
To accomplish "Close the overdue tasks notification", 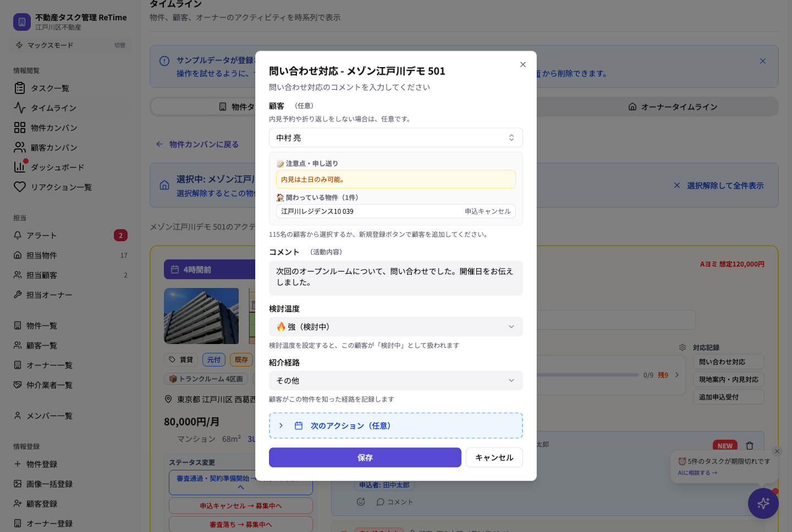I will click(777, 451).
